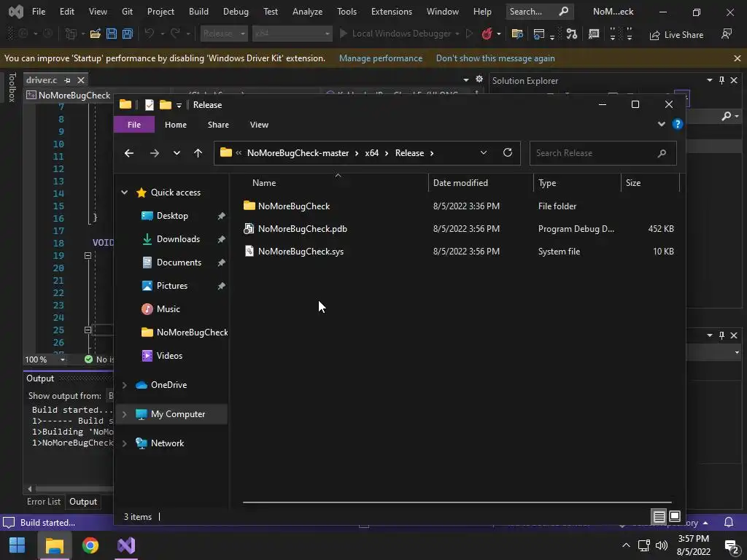This screenshot has width=747, height=560.
Task: Expand the Network tree node
Action: click(124, 443)
